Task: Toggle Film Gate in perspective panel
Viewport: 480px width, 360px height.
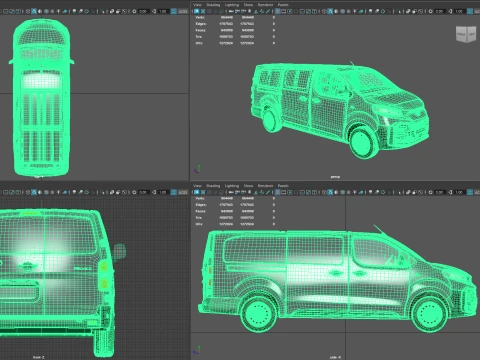Action: (284, 11)
